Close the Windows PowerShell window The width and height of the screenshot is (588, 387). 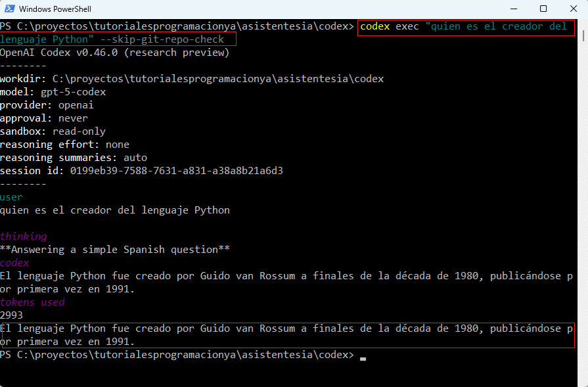pos(573,9)
